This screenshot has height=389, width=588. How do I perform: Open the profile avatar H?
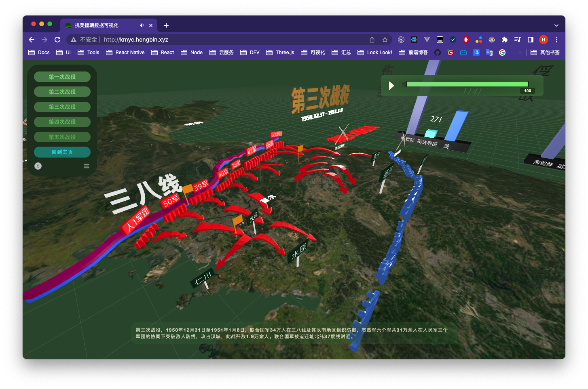pos(544,40)
